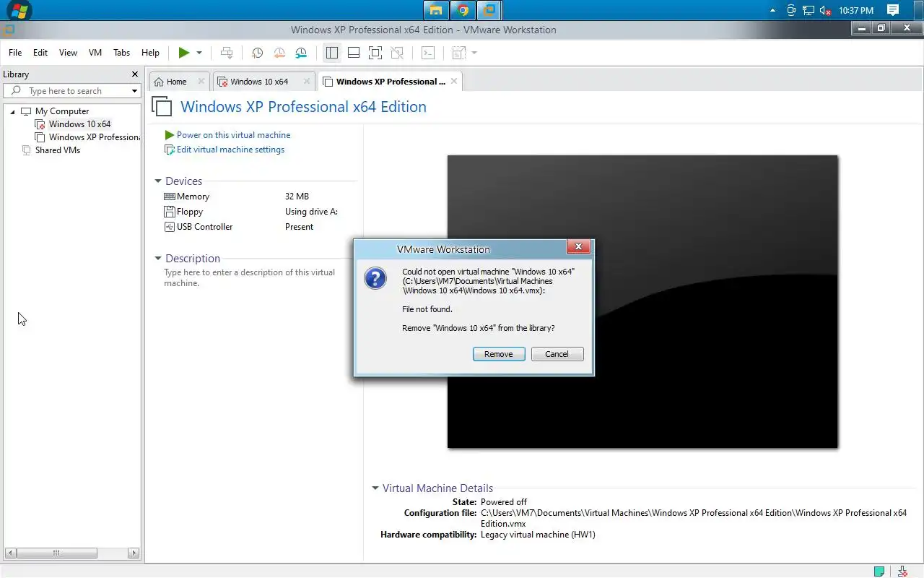This screenshot has width=924, height=578.
Task: Open the Library search dropdown arrow
Action: pyautogui.click(x=134, y=91)
